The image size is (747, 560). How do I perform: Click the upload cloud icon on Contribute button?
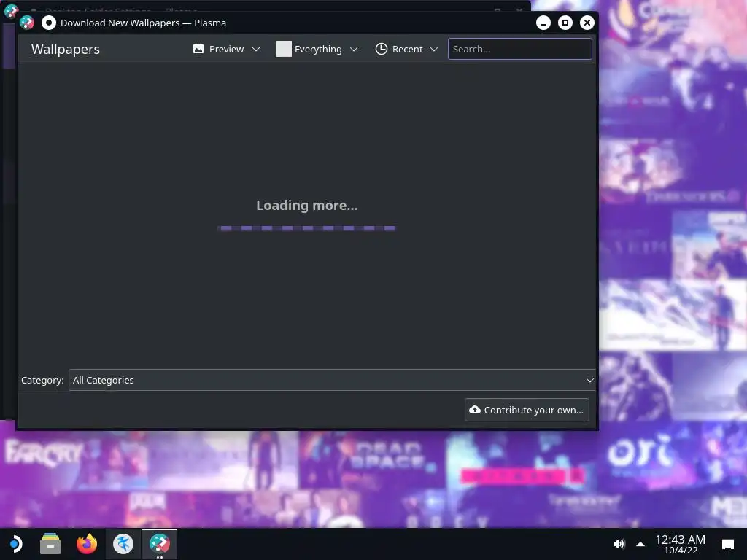[x=474, y=410]
